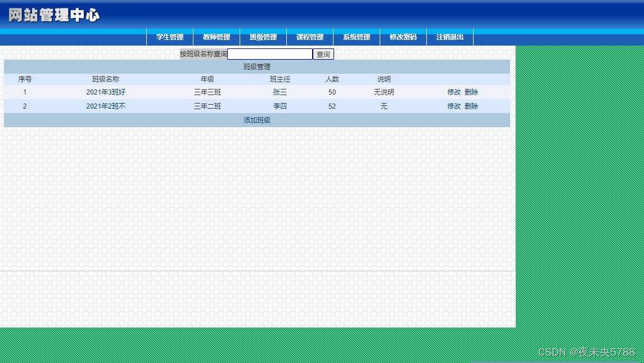Click the 网站管理中心 logo title
Screen dimensions: 644x363
54,15
